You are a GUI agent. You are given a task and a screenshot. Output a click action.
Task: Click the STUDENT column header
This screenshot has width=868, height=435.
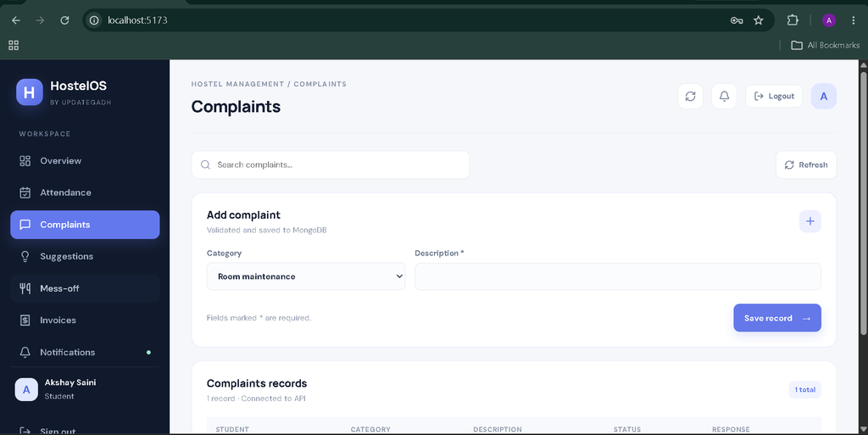[232, 429]
